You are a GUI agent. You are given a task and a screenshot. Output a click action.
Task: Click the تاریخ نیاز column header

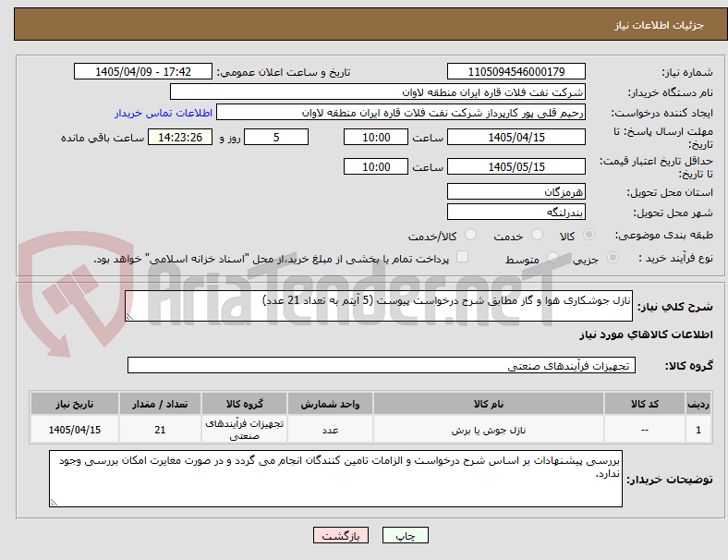75,404
